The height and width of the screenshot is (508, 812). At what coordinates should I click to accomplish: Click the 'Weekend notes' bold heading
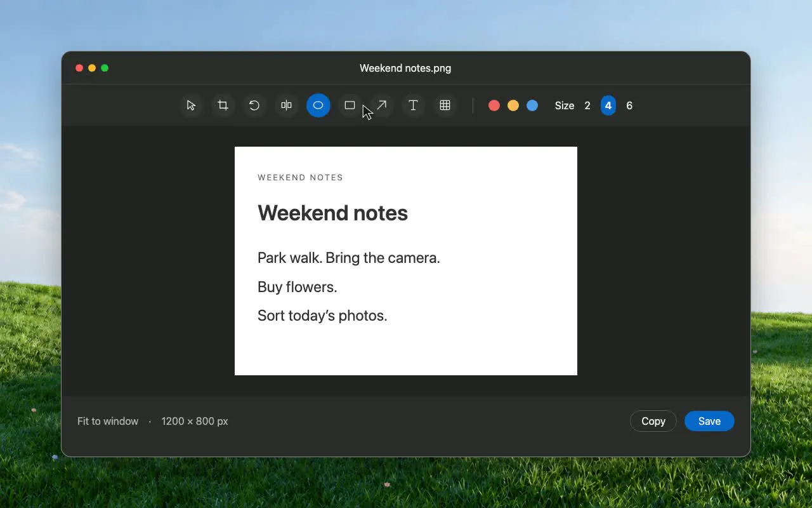(x=332, y=213)
